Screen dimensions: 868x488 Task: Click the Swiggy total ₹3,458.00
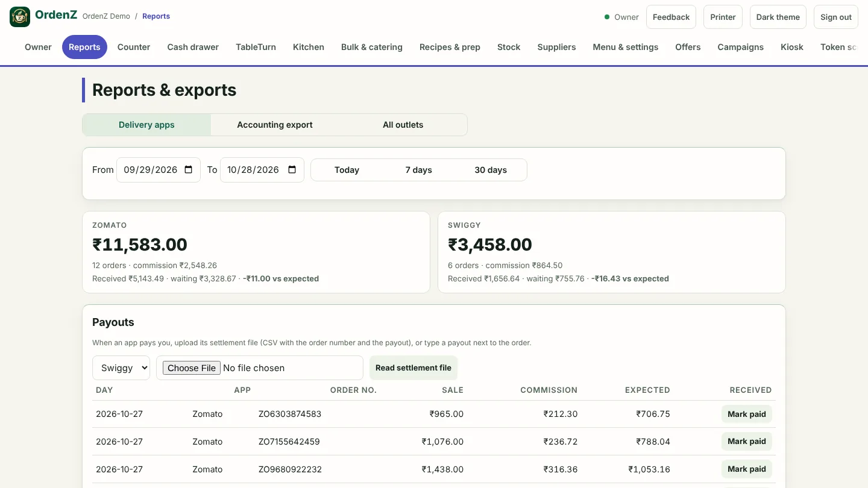pos(490,245)
